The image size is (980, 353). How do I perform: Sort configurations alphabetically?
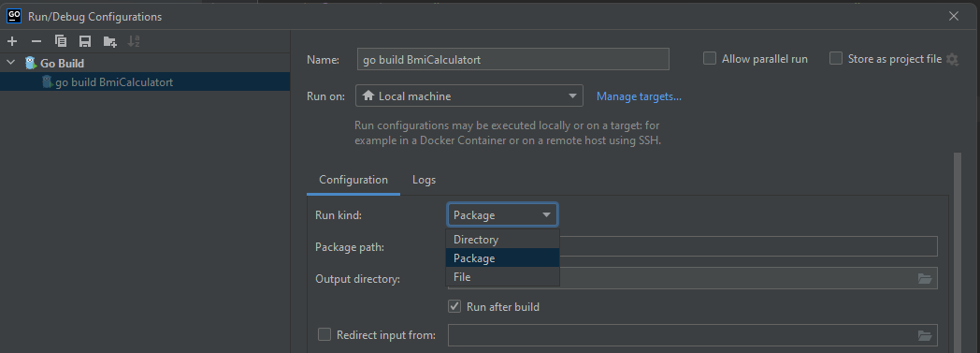tap(134, 41)
